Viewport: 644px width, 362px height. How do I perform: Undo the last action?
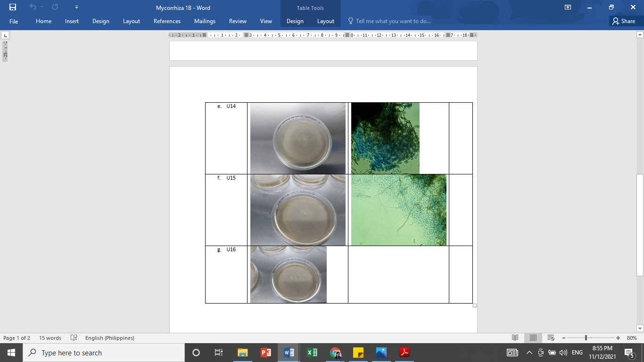tap(33, 7)
